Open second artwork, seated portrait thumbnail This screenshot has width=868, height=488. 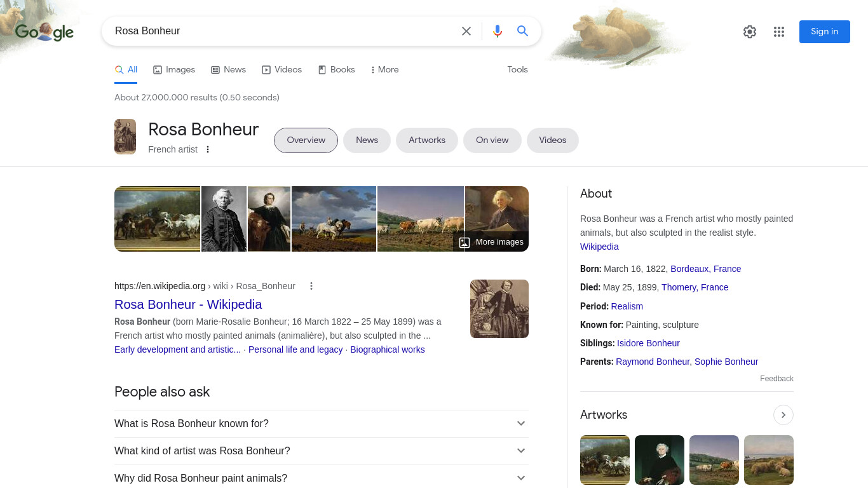click(660, 460)
